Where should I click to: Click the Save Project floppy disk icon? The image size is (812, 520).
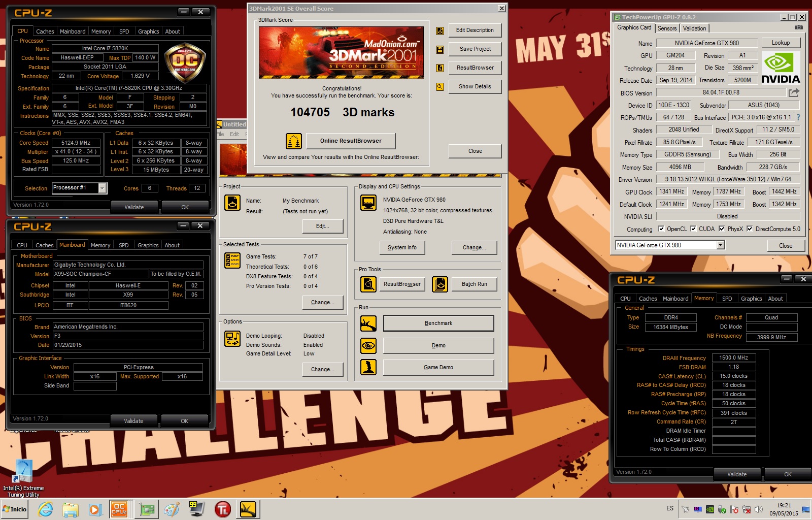440,50
